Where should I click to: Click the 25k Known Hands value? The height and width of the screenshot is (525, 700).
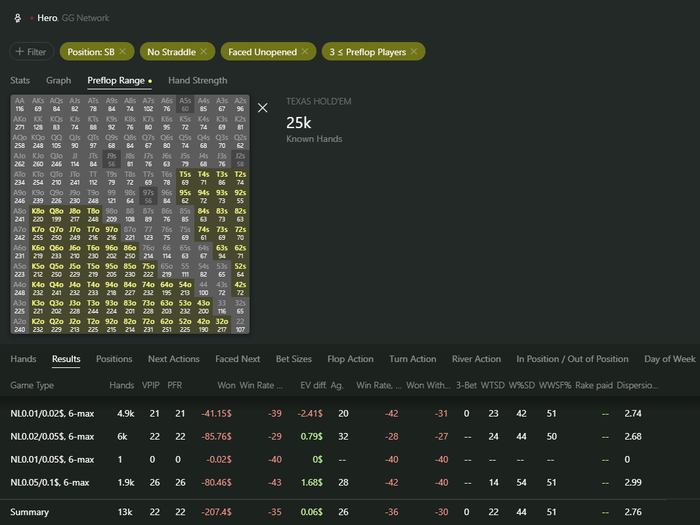coord(299,122)
